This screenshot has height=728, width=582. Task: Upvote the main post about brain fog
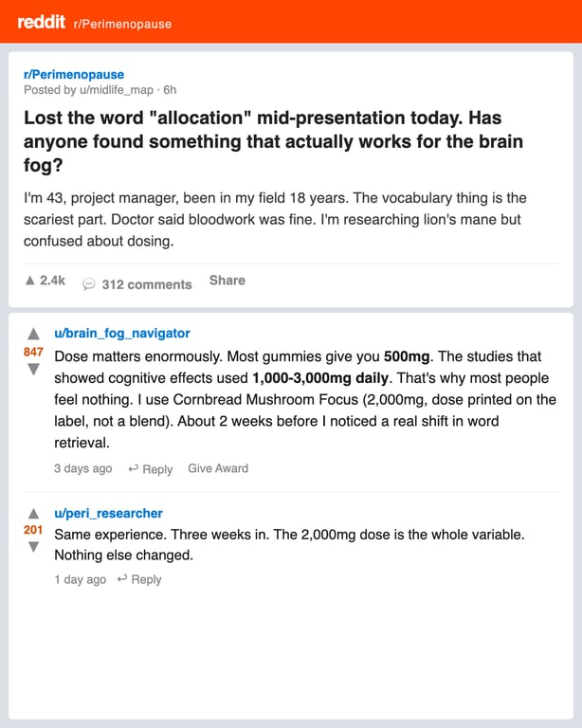[30, 281]
